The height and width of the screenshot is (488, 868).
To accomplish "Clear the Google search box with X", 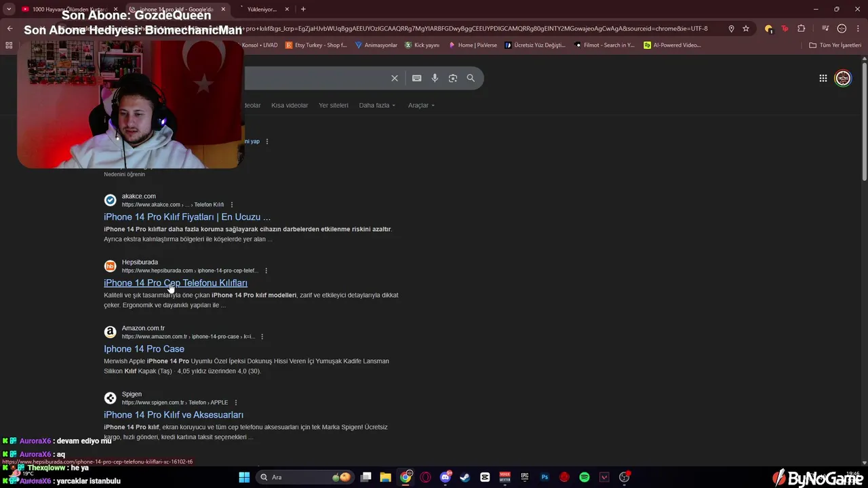I will (x=395, y=78).
